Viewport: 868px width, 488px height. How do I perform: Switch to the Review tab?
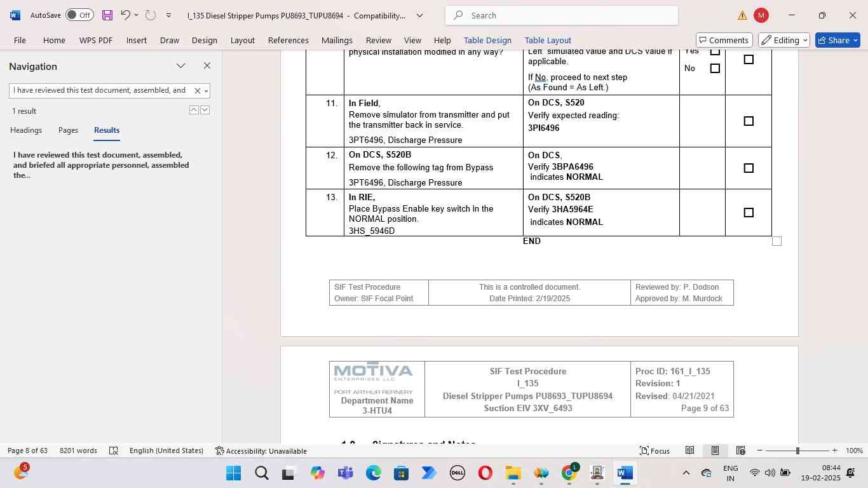pos(379,40)
